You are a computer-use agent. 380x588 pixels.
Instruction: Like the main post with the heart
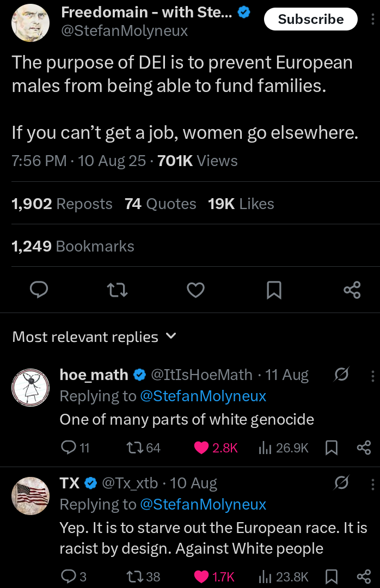196,290
